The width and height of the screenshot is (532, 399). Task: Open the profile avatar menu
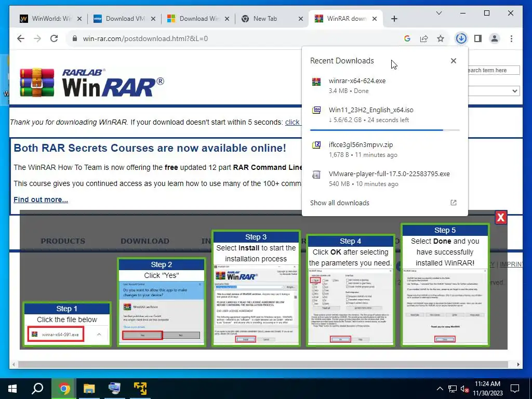[x=495, y=38]
